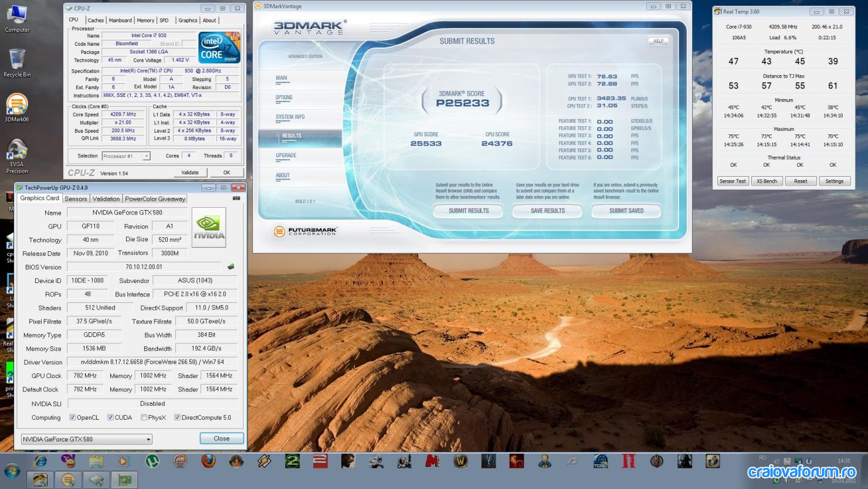Screen dimensions: 868x489
Task: Launch World of Warcraft from the taskbar
Action: coord(460,461)
